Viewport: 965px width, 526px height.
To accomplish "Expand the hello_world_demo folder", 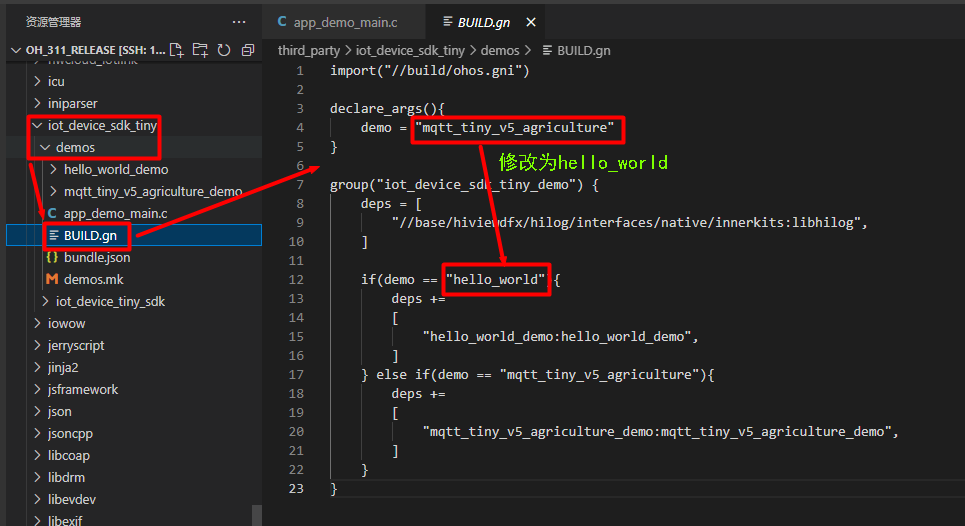I will (x=54, y=169).
